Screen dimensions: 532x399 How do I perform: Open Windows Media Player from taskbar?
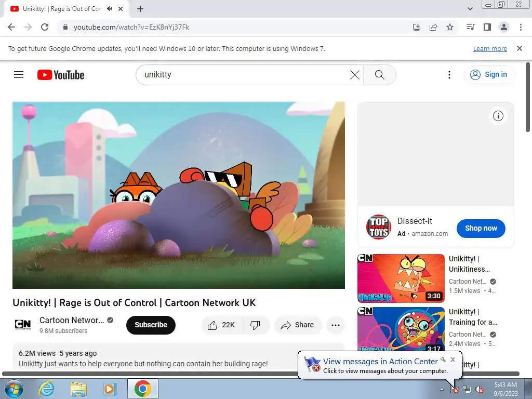[110, 389]
